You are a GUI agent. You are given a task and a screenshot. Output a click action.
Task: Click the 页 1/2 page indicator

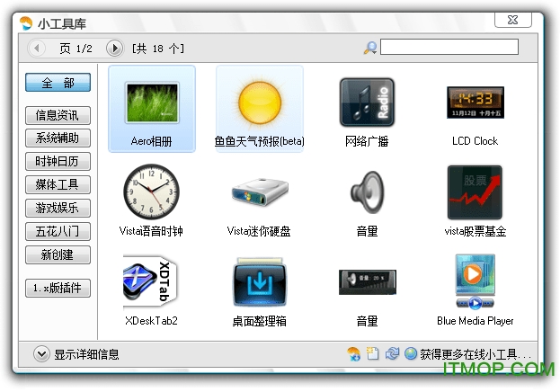coord(76,49)
